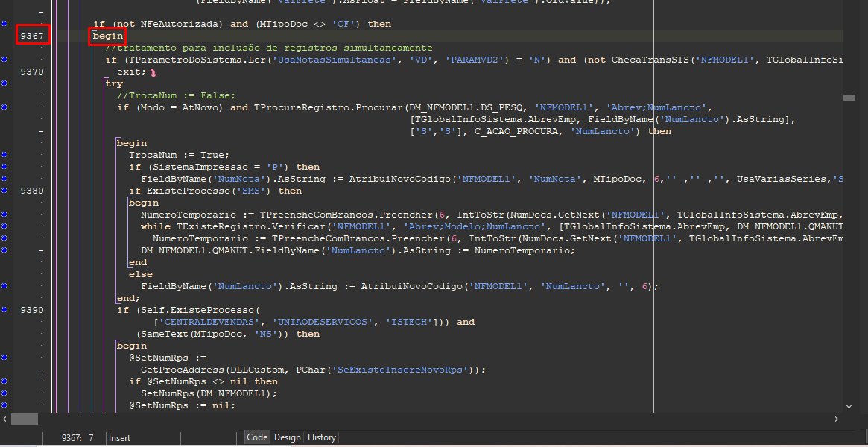Open the History tab
The width and height of the screenshot is (868, 447).
(x=322, y=438)
